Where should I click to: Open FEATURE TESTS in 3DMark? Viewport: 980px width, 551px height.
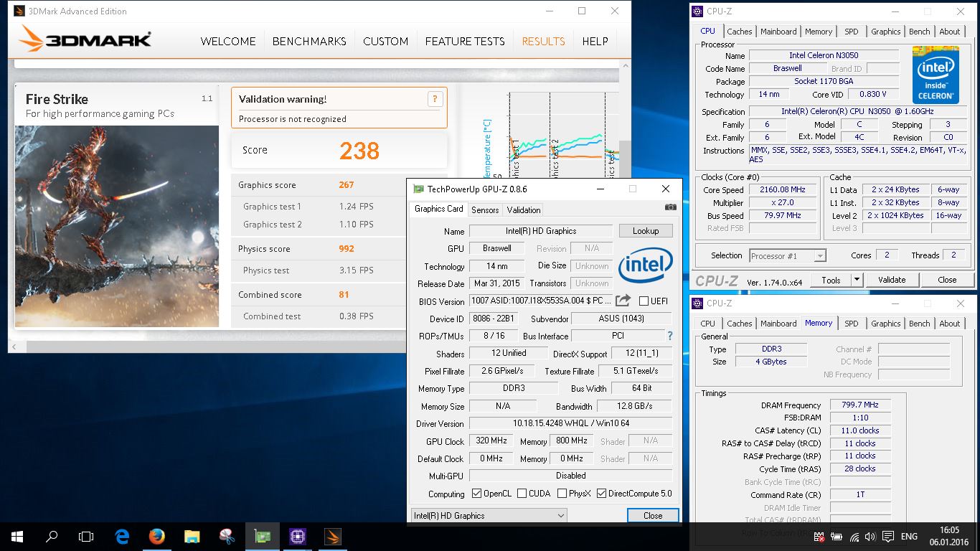pos(465,41)
